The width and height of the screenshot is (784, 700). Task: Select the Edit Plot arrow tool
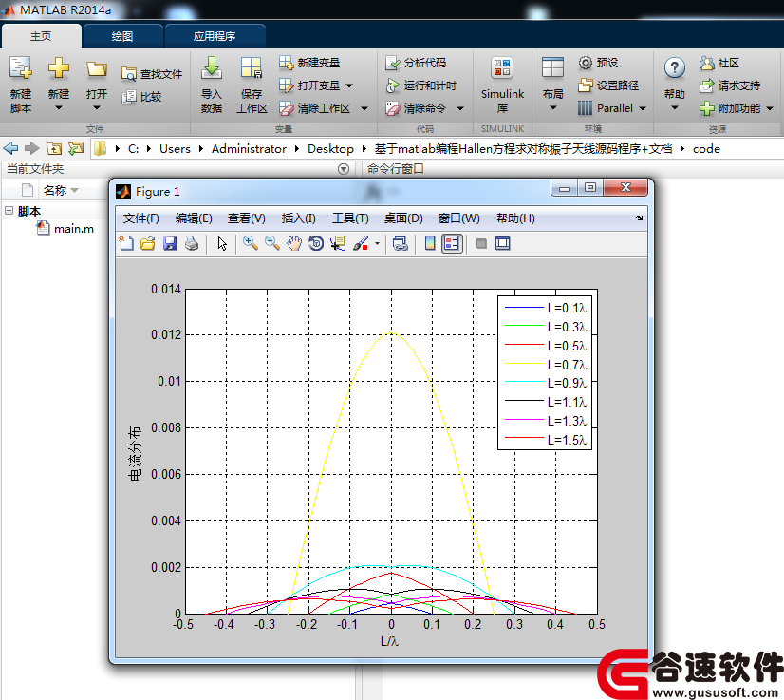tap(222, 244)
